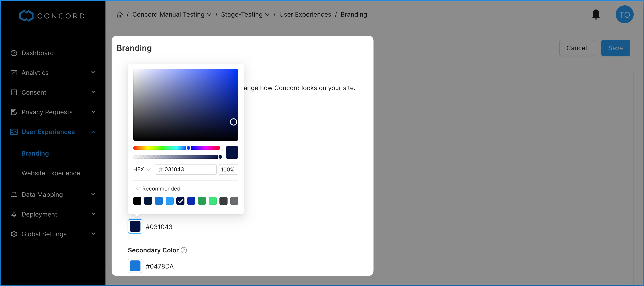Click the Cancel button
Screen dimensions: 644x286
point(576,48)
